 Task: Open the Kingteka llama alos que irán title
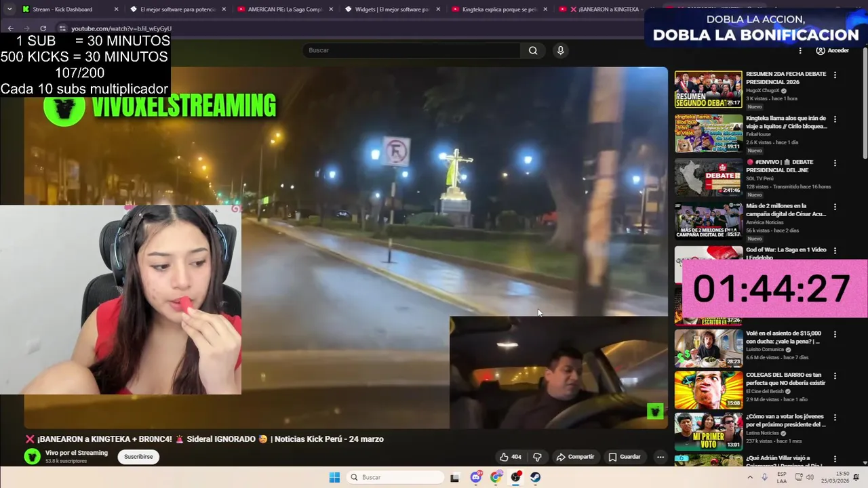(787, 122)
